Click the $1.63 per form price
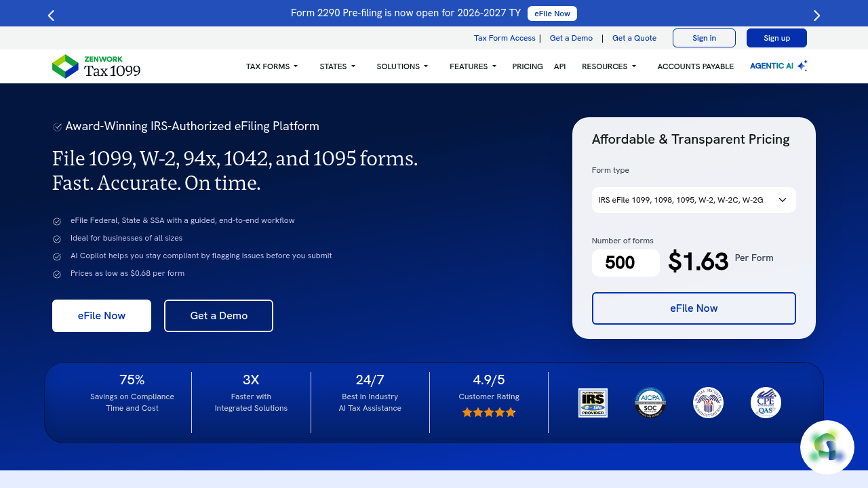Screen dimensions: 868x488 click(698, 262)
